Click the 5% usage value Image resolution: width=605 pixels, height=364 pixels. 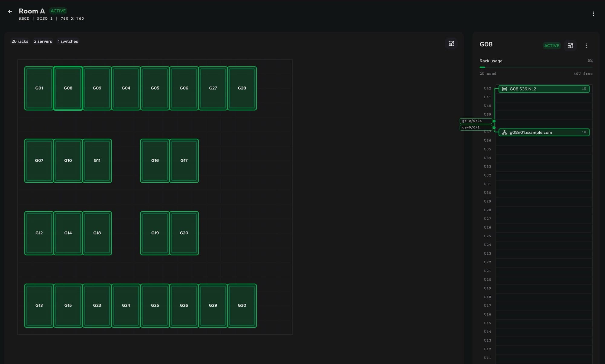(590, 61)
